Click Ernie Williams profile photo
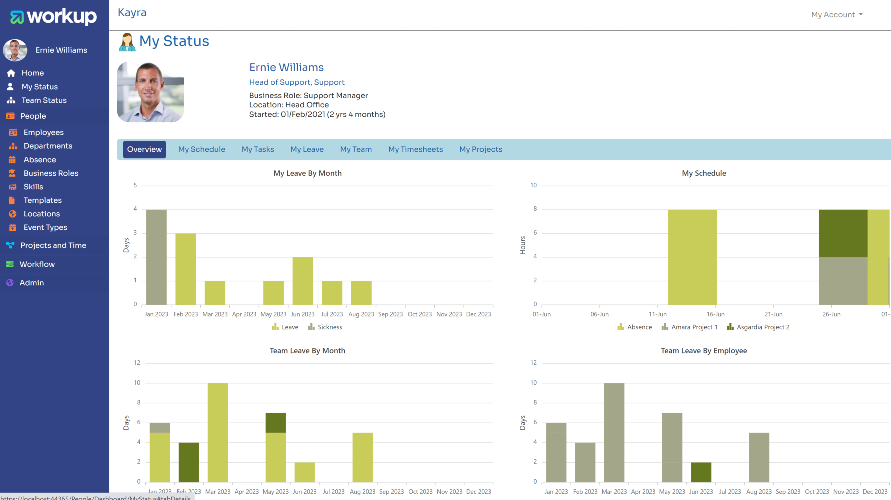Image resolution: width=891 pixels, height=500 pixels. [151, 92]
